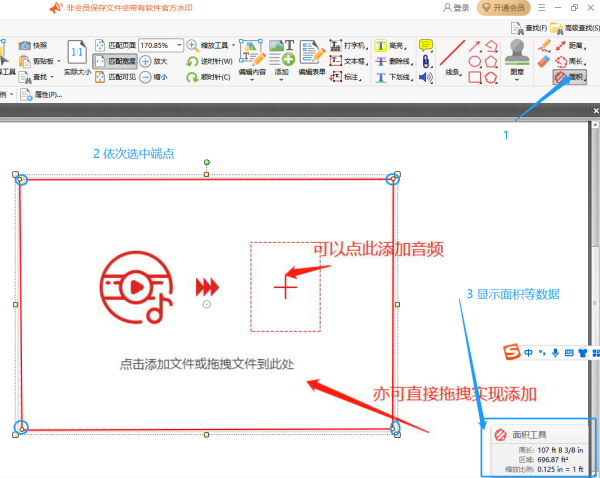Select the Perimeter (周长) measuring tool
600x478 pixels.
pos(571,61)
